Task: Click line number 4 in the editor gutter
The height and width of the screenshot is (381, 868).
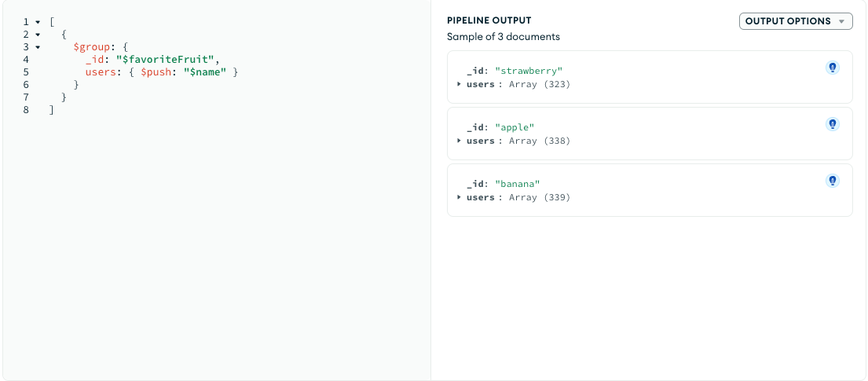Action: (26, 60)
